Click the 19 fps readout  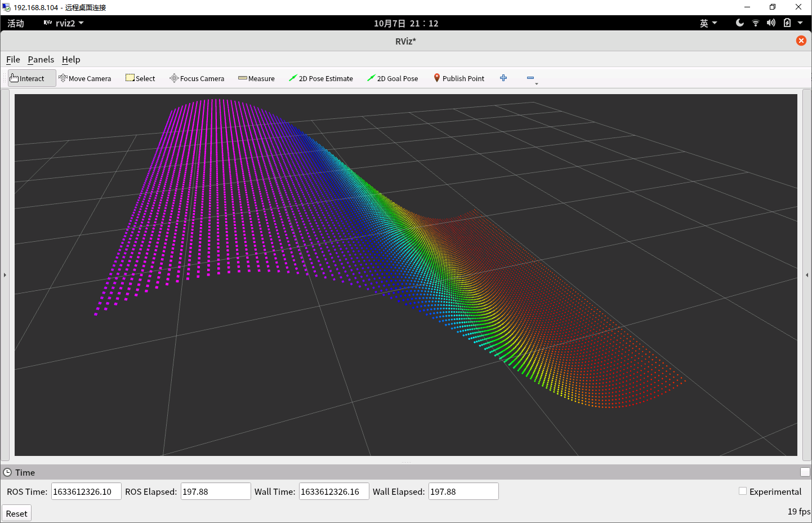798,511
